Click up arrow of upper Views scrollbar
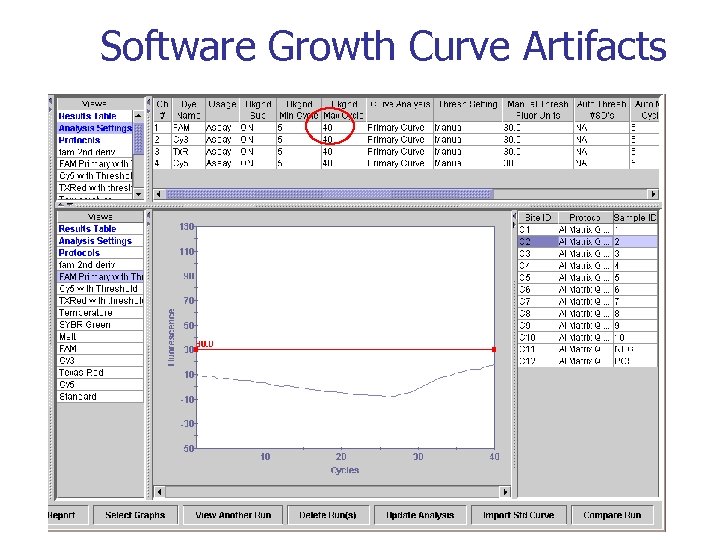 coord(138,116)
